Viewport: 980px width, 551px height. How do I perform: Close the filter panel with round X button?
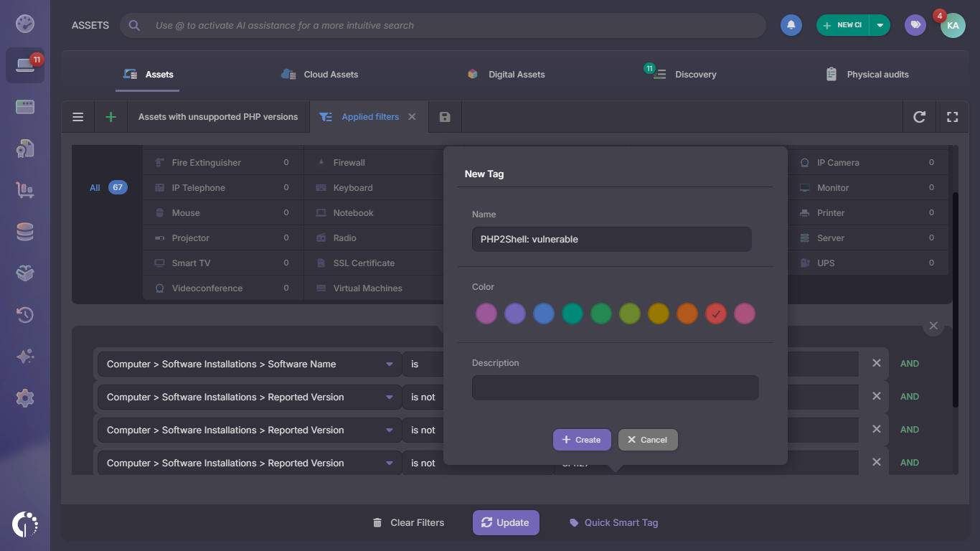click(933, 326)
